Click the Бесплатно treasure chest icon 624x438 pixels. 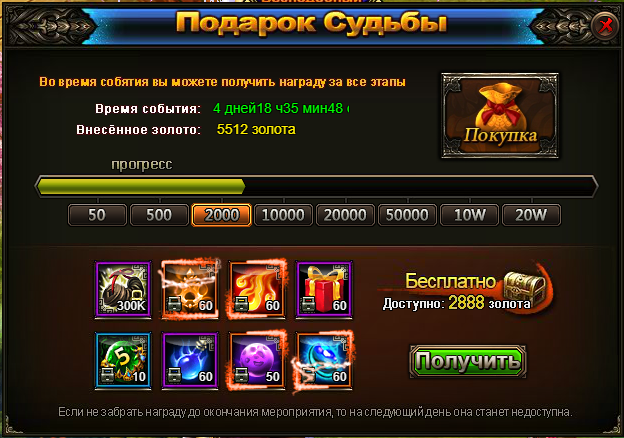tap(525, 288)
